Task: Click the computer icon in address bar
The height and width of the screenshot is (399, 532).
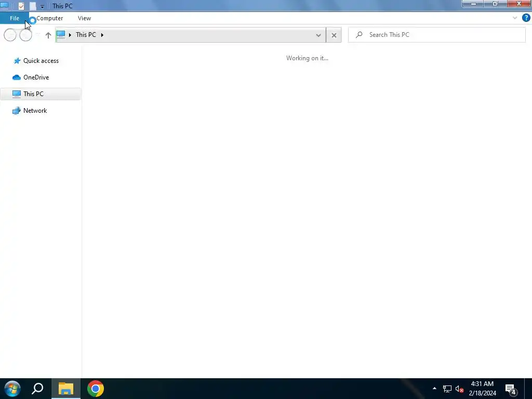Action: pos(61,35)
